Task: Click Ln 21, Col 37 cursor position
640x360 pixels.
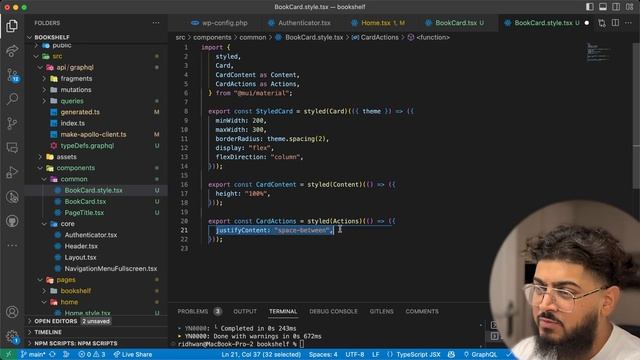Action: tap(261, 354)
